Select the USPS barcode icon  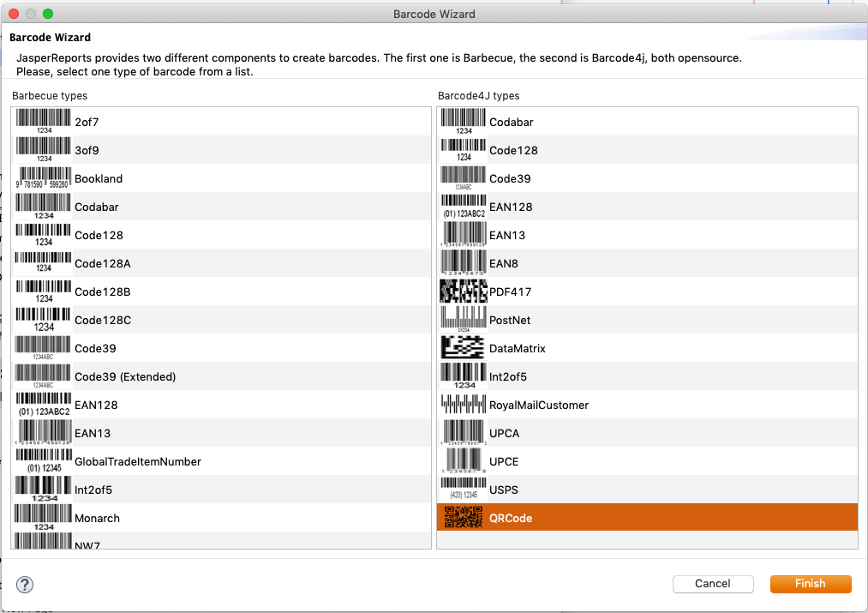(464, 489)
